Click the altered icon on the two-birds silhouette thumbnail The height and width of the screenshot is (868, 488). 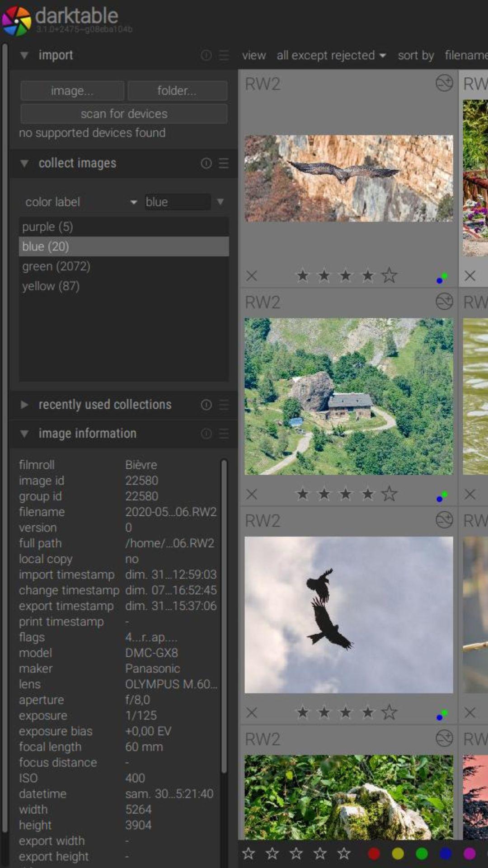[444, 520]
